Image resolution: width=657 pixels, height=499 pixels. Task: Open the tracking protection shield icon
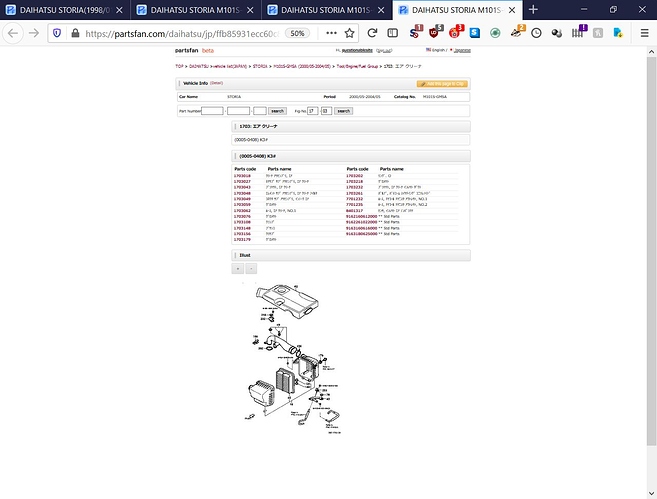click(57, 33)
